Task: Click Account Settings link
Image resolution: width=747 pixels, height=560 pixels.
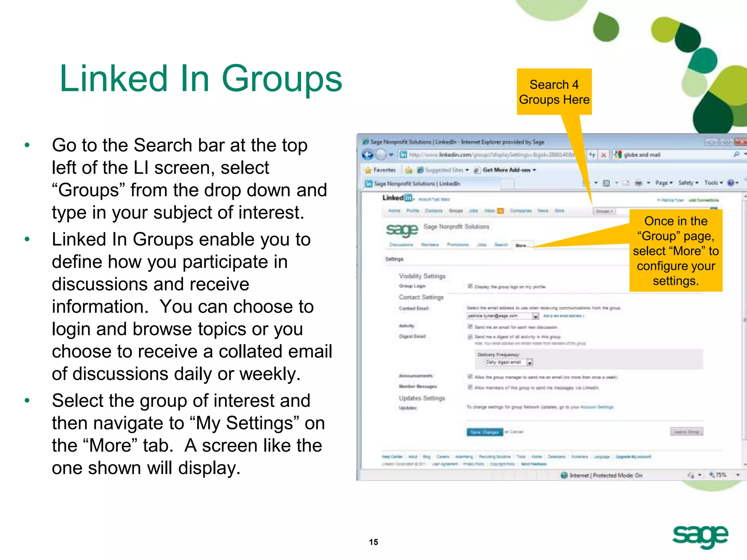Action: tap(597, 407)
